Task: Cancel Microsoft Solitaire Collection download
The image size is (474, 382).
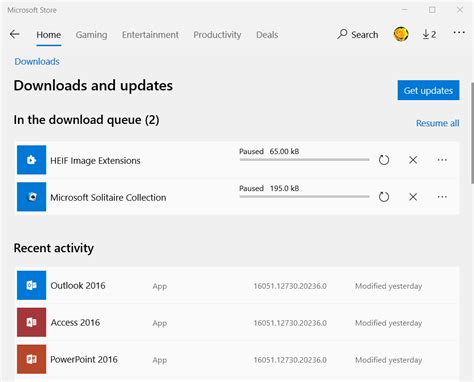Action: click(413, 197)
